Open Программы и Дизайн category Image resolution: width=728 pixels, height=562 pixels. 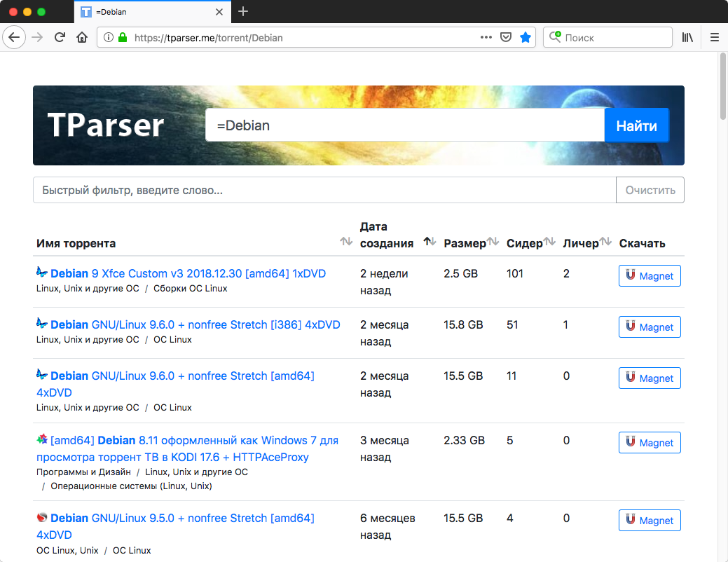point(83,472)
